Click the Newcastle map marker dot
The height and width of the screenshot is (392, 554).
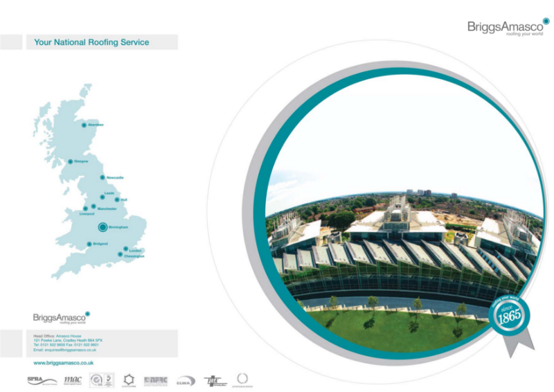coord(102,177)
